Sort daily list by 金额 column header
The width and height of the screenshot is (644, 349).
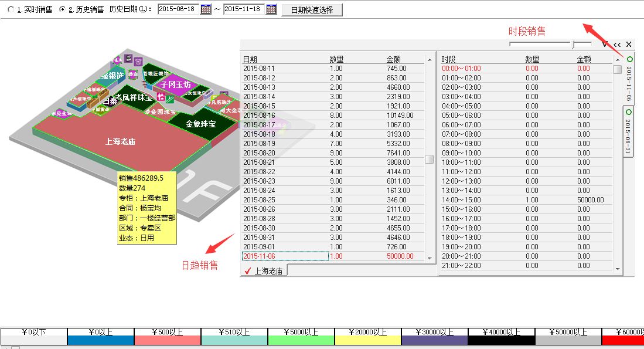coord(393,59)
